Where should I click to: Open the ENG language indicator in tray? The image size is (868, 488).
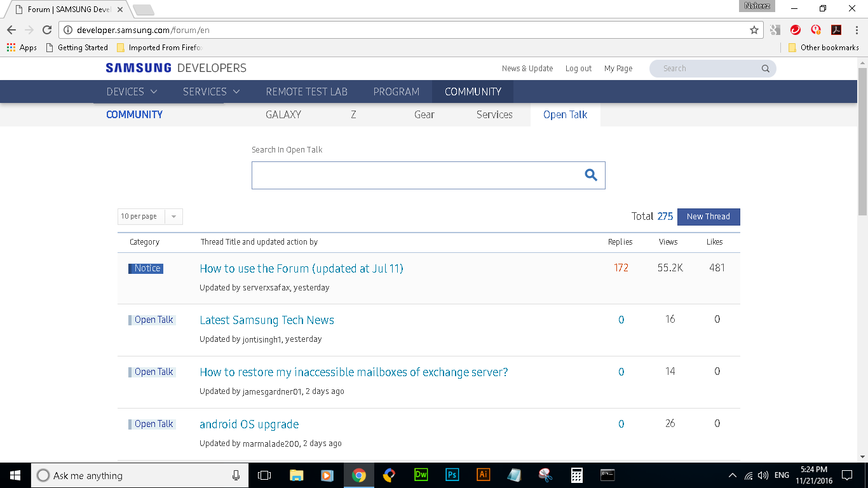tap(782, 475)
